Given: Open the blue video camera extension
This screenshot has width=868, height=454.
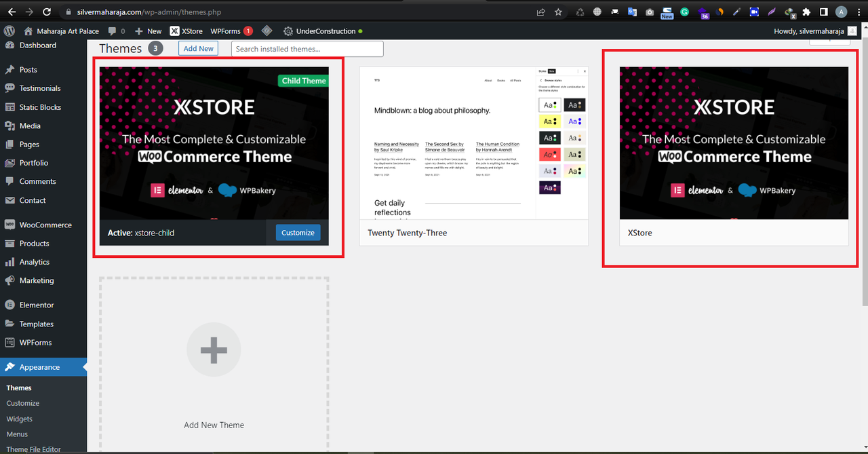Looking at the screenshot, I should [x=754, y=12].
